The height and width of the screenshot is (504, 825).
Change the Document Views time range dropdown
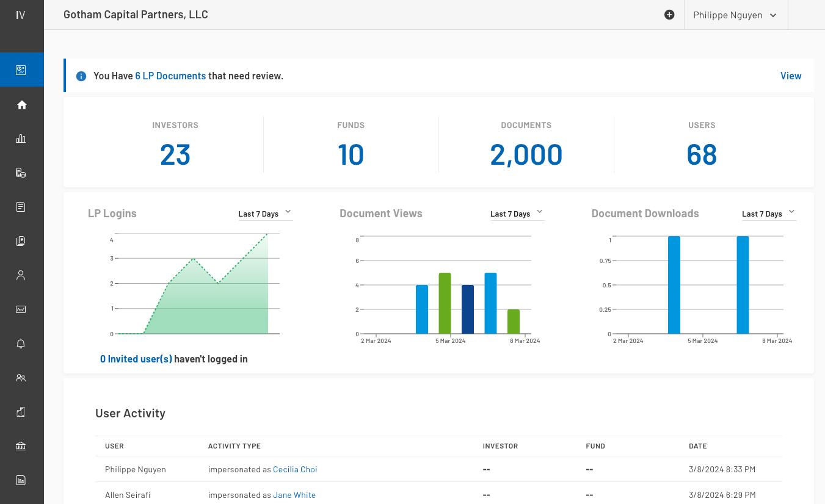(x=517, y=214)
